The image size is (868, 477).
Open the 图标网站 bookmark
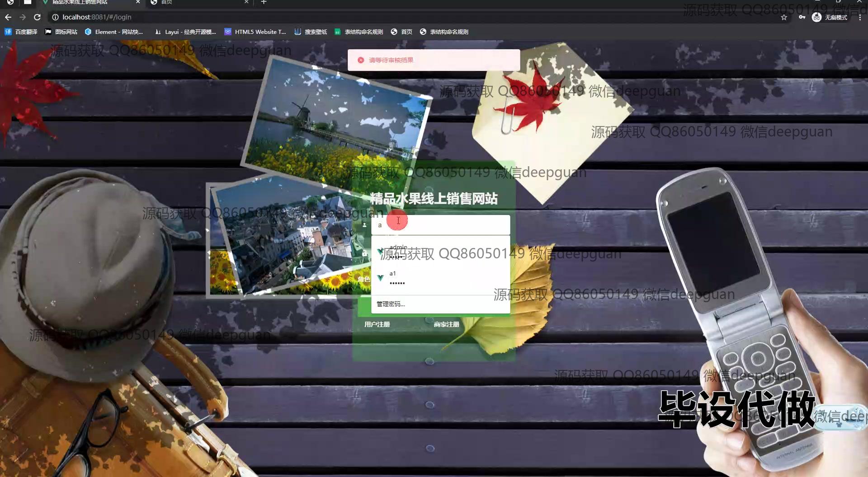pyautogui.click(x=61, y=32)
